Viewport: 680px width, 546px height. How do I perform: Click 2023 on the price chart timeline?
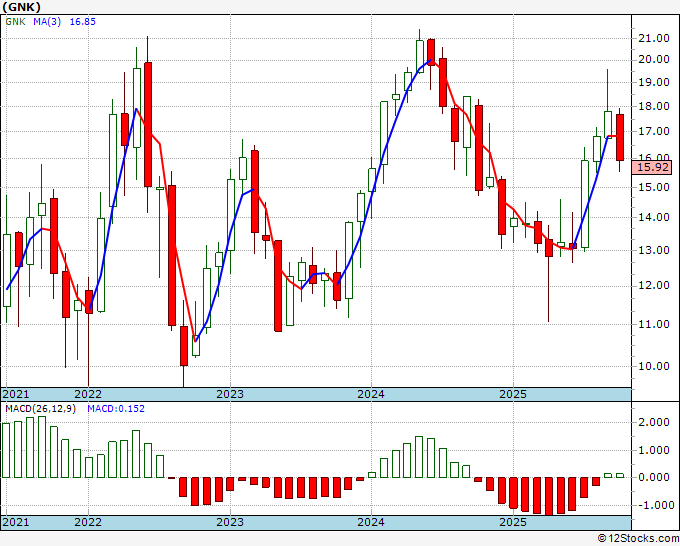230,394
